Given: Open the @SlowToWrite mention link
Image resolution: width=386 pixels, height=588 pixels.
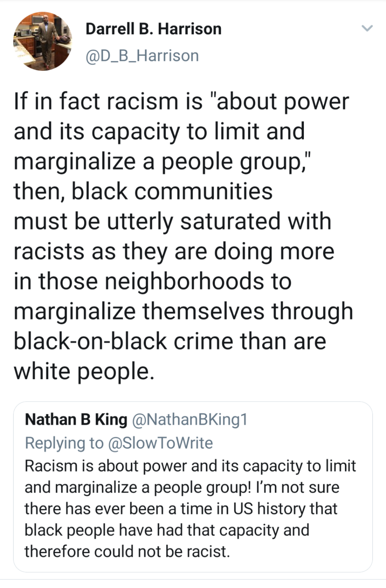Looking at the screenshot, I should pyautogui.click(x=160, y=443).
